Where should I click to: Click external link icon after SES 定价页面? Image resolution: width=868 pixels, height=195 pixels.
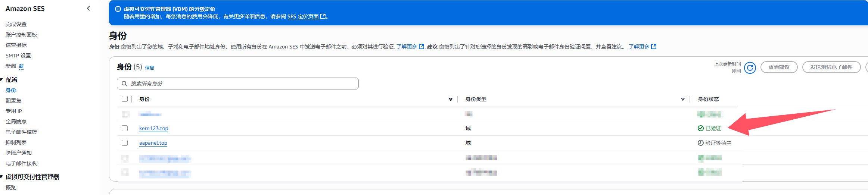pyautogui.click(x=323, y=16)
